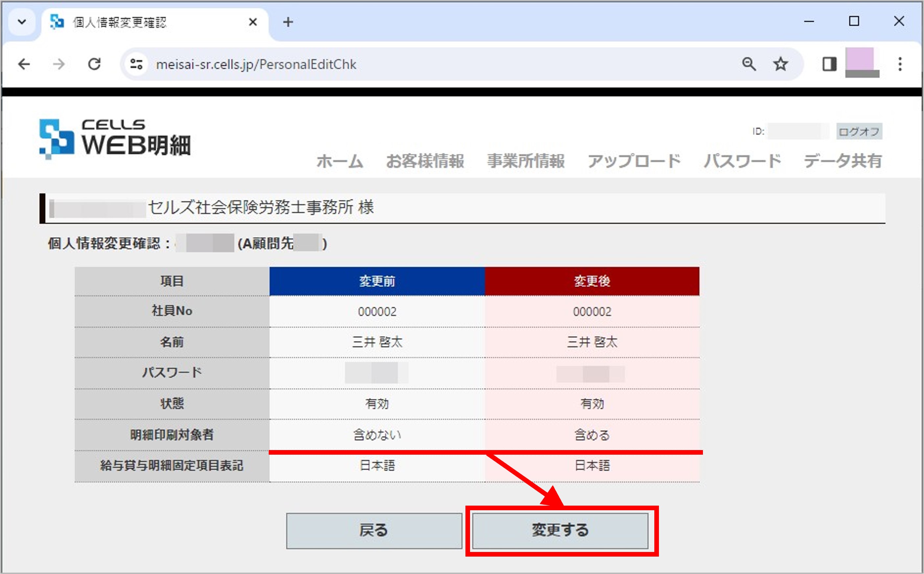Viewport: 924px width, 574px height.
Task: Open the データ共有 menu
Action: [843, 161]
